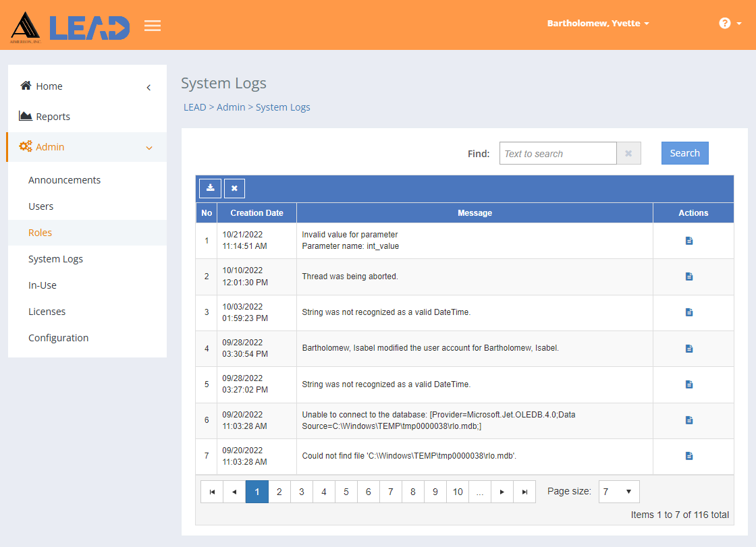Open details for the 'Invalid value for parameter' log
The height and width of the screenshot is (547, 756).
[688, 240]
